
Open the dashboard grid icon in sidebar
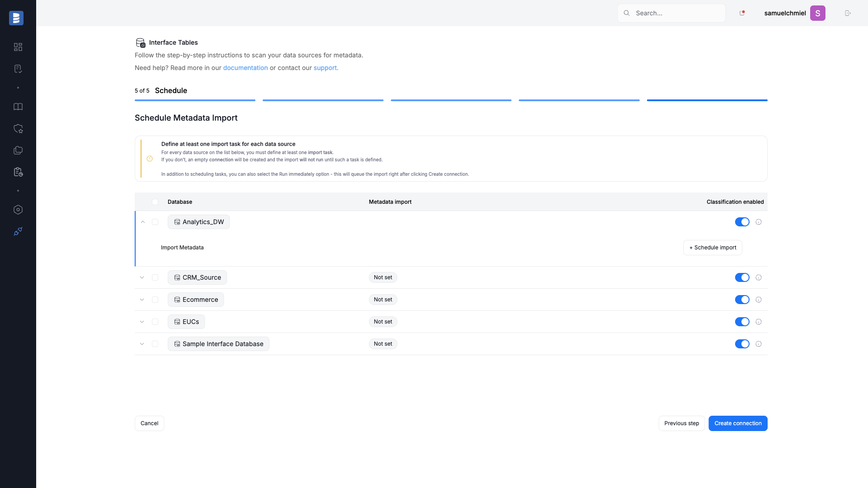(x=18, y=47)
